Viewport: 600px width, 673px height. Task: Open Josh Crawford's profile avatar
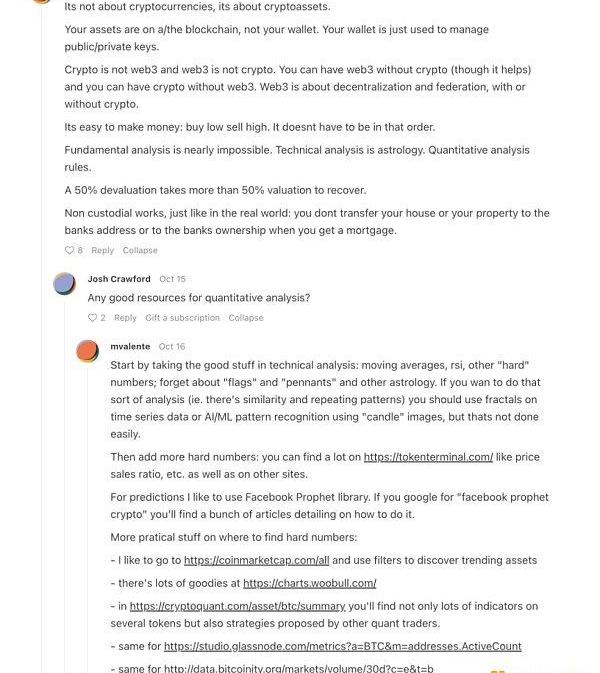pos(65,284)
